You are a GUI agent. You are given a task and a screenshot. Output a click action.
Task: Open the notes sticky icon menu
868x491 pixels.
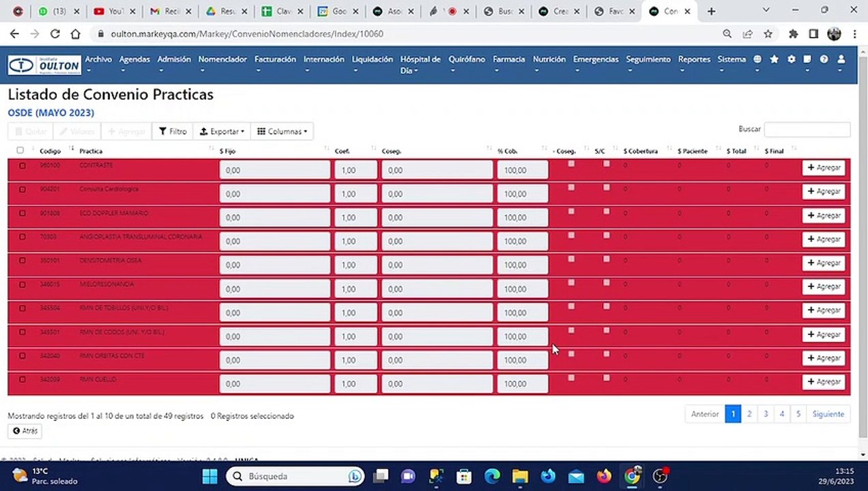(807, 59)
